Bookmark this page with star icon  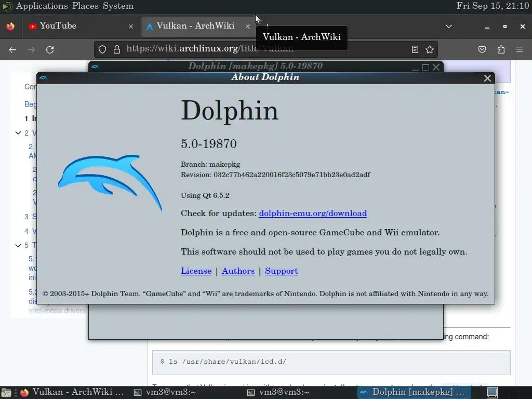(x=430, y=49)
